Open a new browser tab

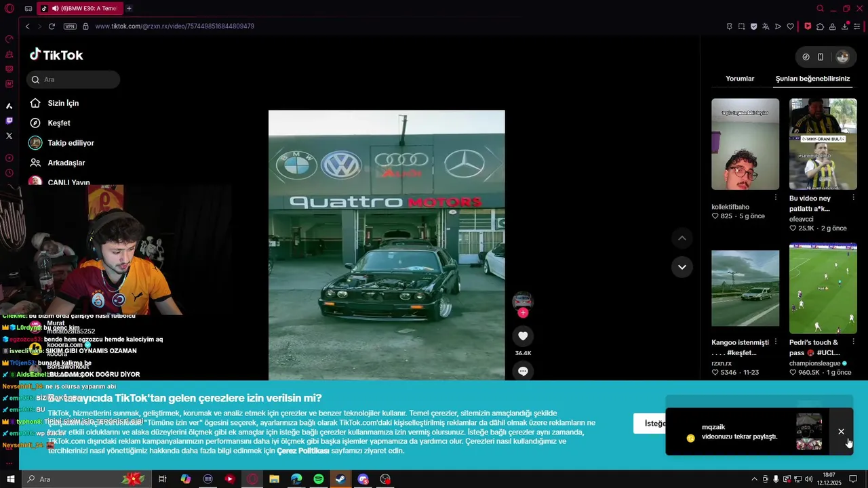(x=129, y=9)
